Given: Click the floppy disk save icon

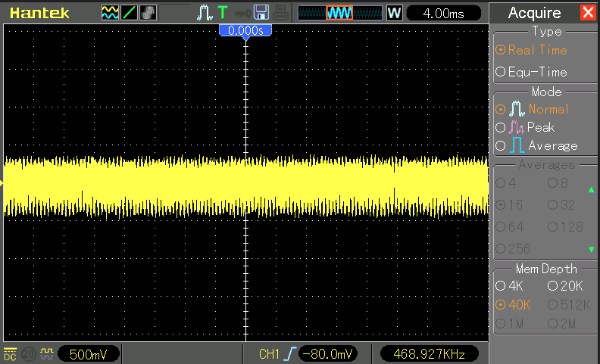Looking at the screenshot, I should click(261, 13).
